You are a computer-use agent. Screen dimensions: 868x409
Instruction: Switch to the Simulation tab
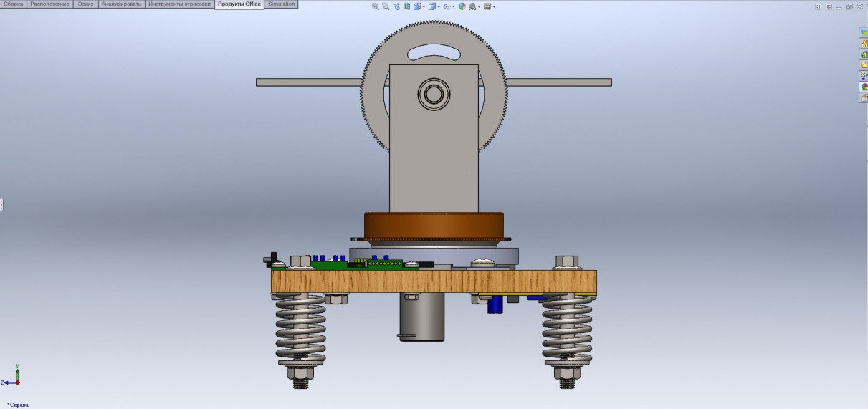(281, 4)
